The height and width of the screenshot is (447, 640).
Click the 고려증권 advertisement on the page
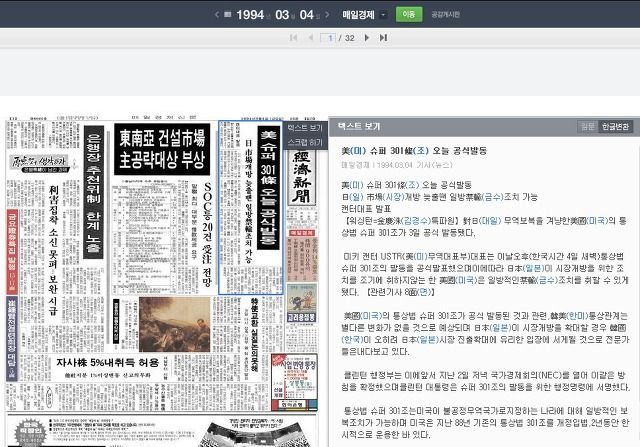(x=302, y=303)
